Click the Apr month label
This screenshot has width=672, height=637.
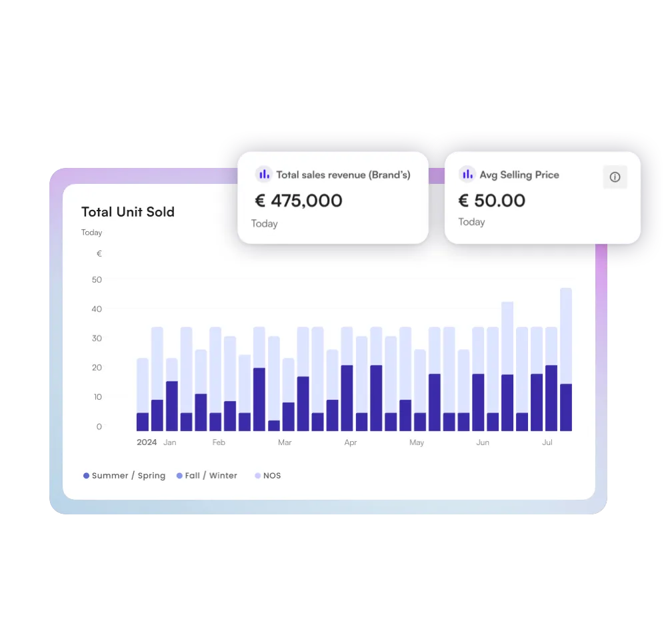coord(350,442)
